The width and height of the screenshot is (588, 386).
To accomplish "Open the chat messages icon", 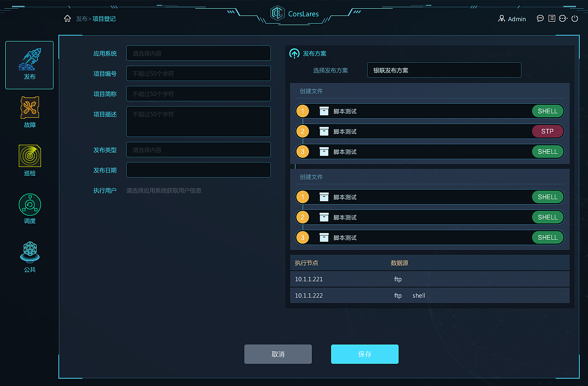I will click(540, 19).
